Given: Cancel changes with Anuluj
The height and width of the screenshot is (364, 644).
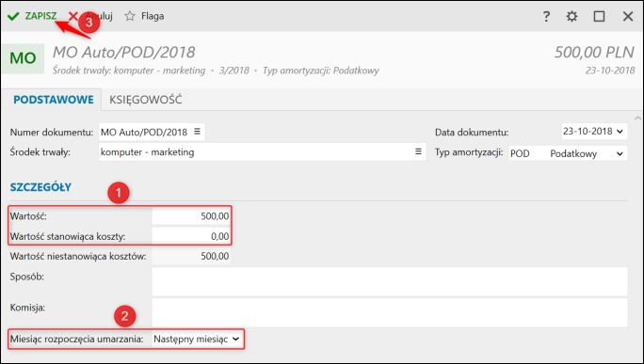Looking at the screenshot, I should click(90, 16).
